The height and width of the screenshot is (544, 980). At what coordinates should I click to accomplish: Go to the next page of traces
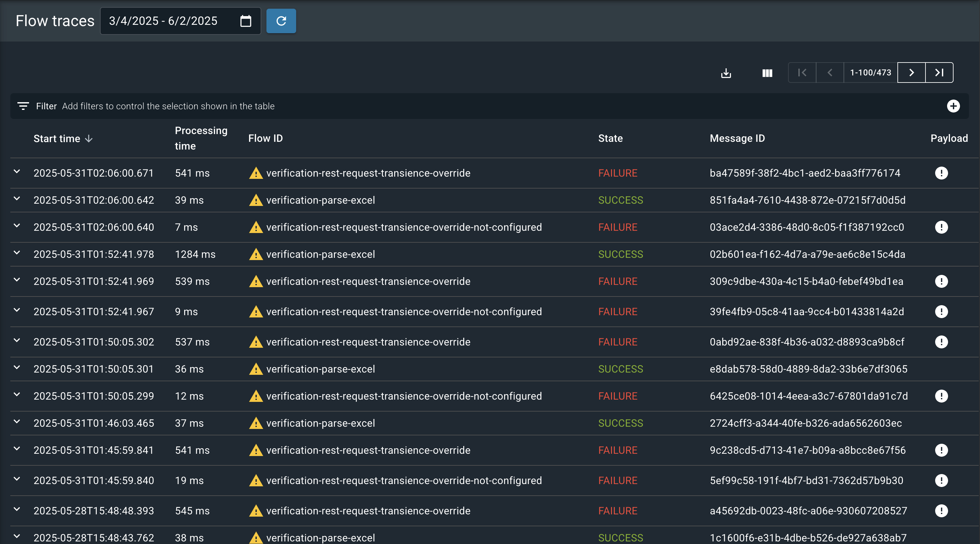coord(912,73)
